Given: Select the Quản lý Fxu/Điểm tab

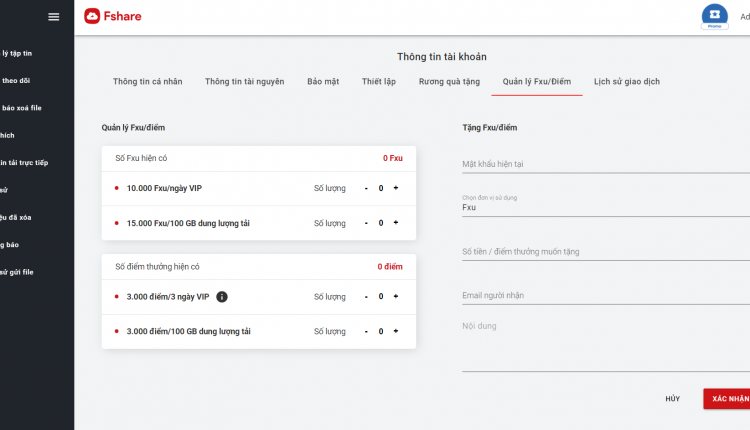Looking at the screenshot, I should [537, 81].
